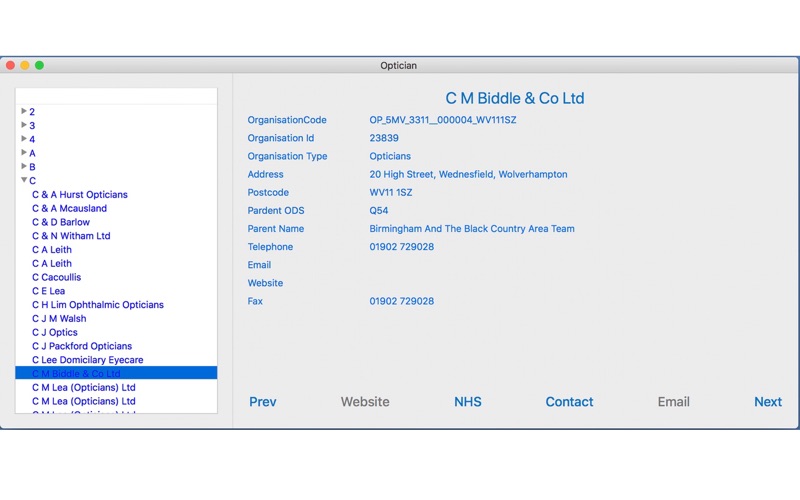This screenshot has width=800, height=500.
Task: Select C & D Barlow
Action: [61, 222]
